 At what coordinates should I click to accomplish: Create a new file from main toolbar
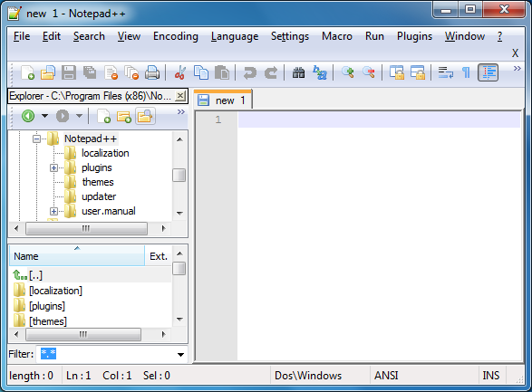[x=27, y=72]
